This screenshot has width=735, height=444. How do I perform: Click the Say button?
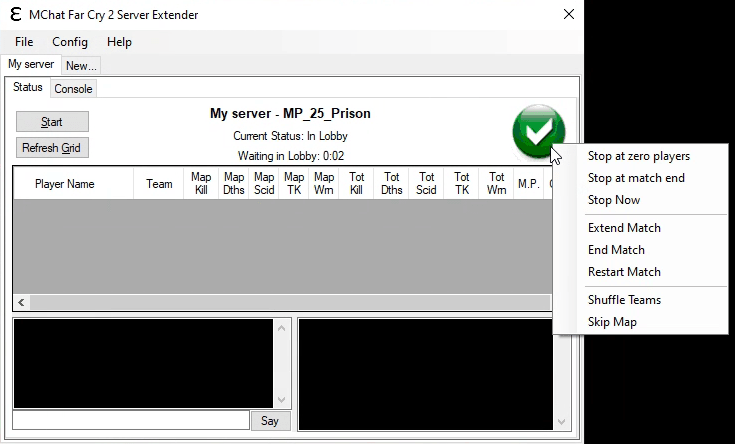click(270, 421)
